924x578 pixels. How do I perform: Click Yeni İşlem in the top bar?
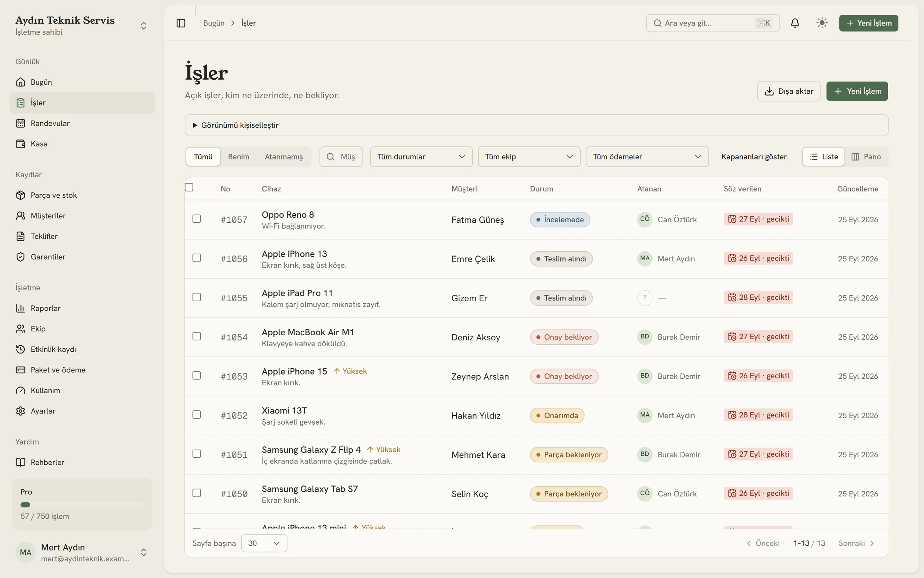pos(869,23)
